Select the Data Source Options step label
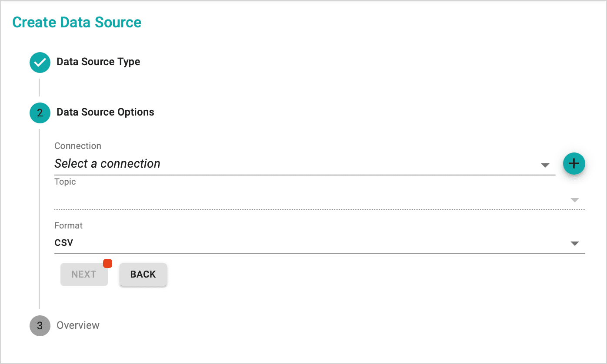Viewport: 607px width, 364px height. click(x=105, y=112)
